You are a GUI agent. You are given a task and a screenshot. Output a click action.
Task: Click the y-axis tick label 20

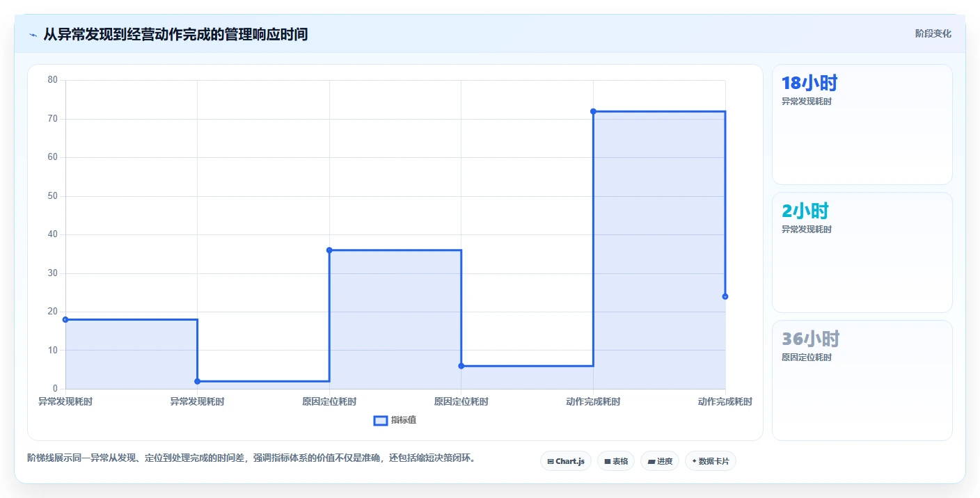pos(53,312)
